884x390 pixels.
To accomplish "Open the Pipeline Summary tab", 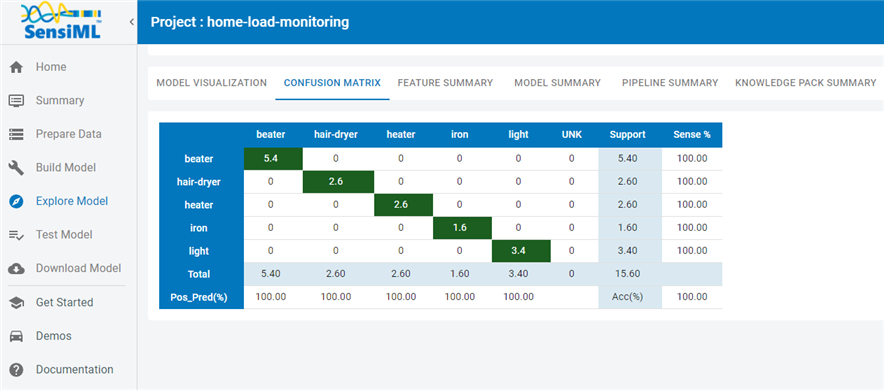I will tap(670, 83).
